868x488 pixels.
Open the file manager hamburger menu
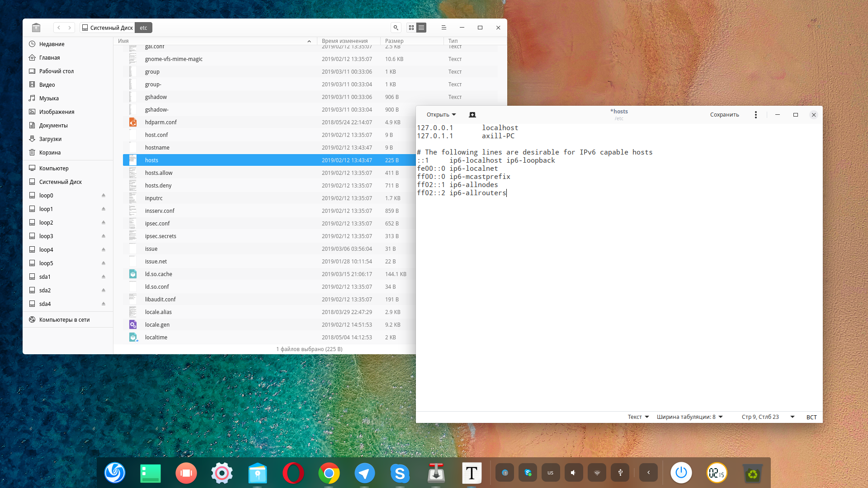click(x=443, y=28)
